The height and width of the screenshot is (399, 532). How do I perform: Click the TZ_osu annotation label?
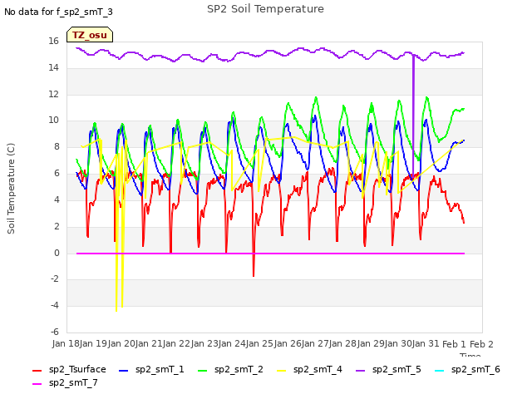coord(90,35)
